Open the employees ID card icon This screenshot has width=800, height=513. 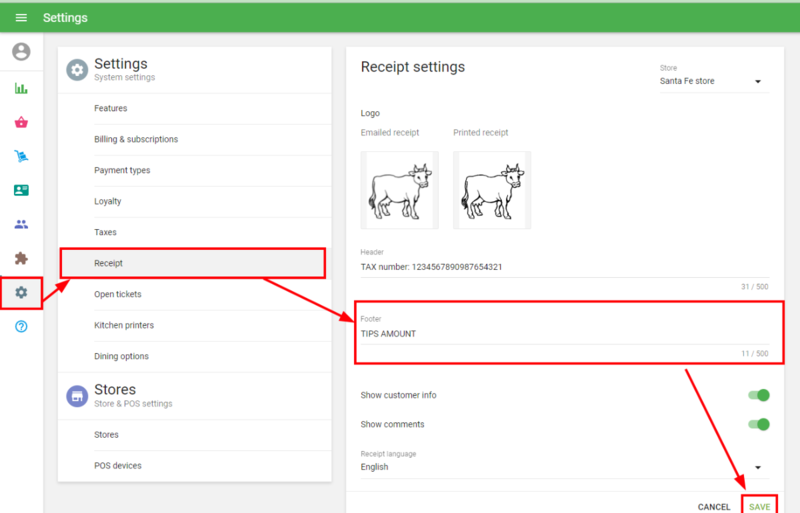tap(21, 190)
